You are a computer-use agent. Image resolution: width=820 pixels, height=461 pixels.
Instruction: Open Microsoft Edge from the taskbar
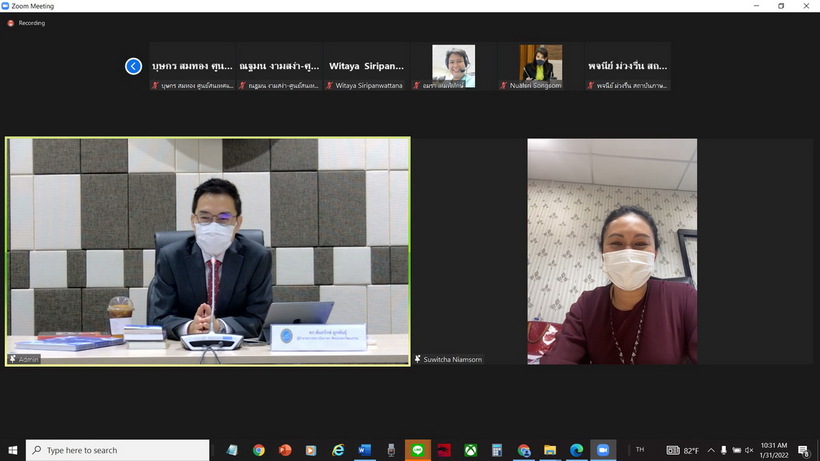[x=576, y=450]
